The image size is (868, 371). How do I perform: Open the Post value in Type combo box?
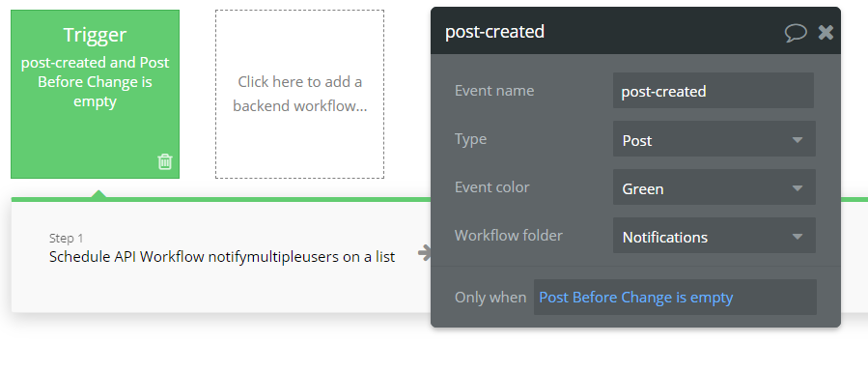point(714,139)
